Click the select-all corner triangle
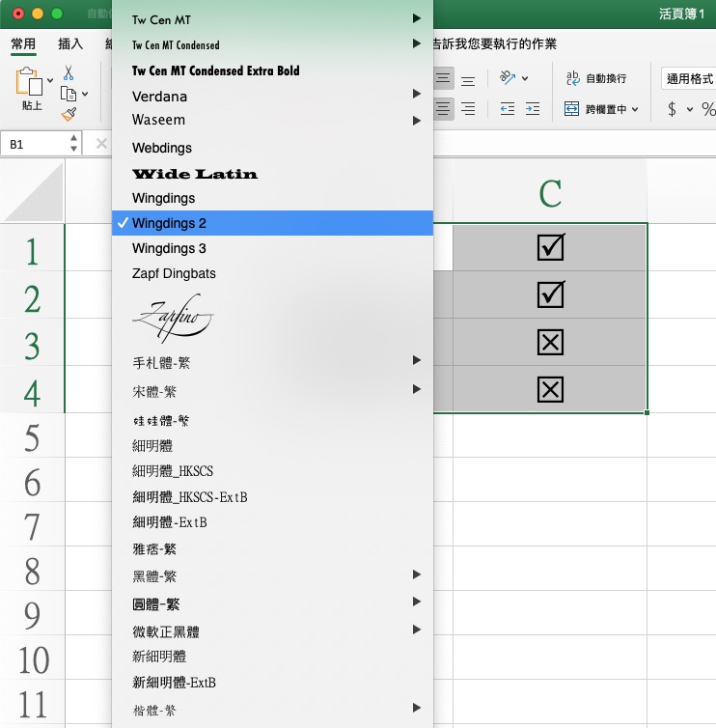The image size is (716, 728). [33, 192]
